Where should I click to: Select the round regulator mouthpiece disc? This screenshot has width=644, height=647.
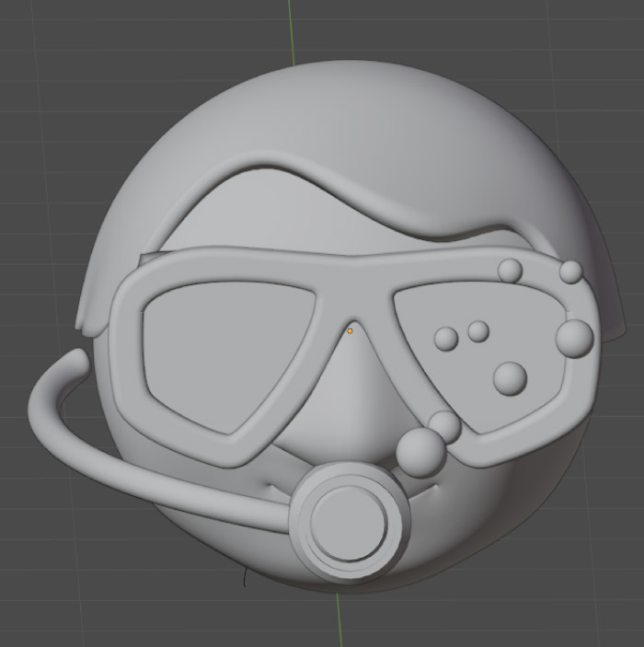click(349, 522)
